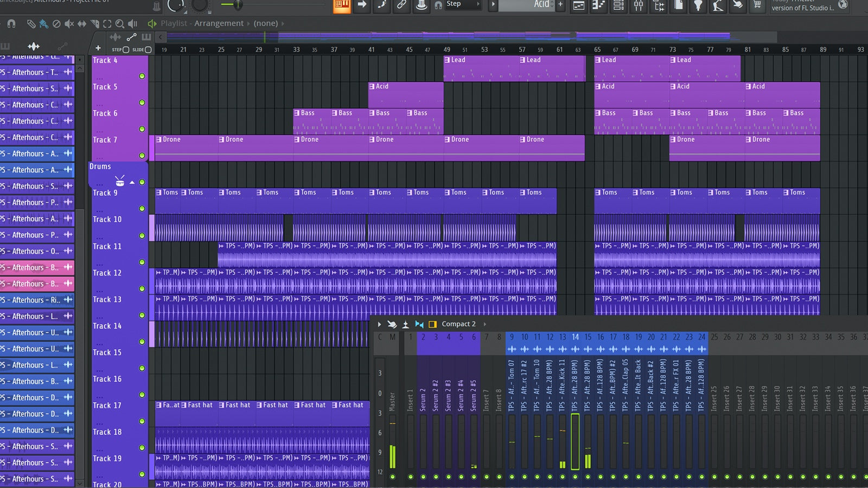868x488 pixels.
Task: Toggle the STEP checkbox above the Playlist
Action: coord(126,49)
